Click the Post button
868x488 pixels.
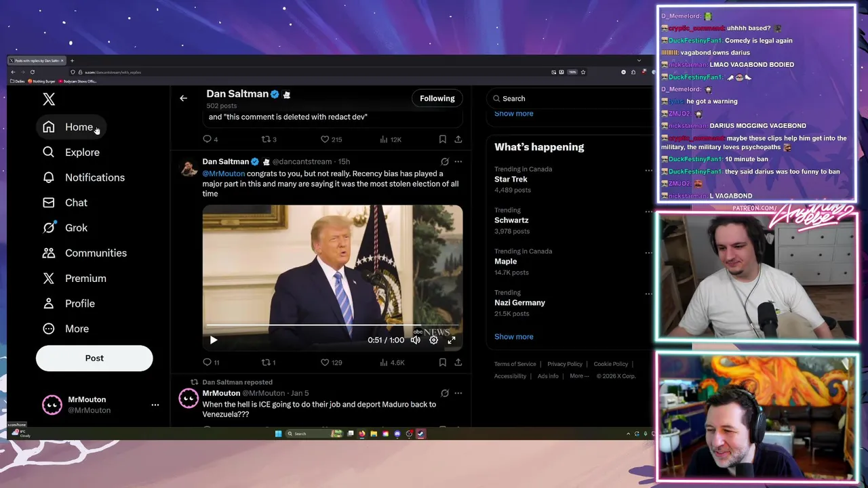click(94, 358)
